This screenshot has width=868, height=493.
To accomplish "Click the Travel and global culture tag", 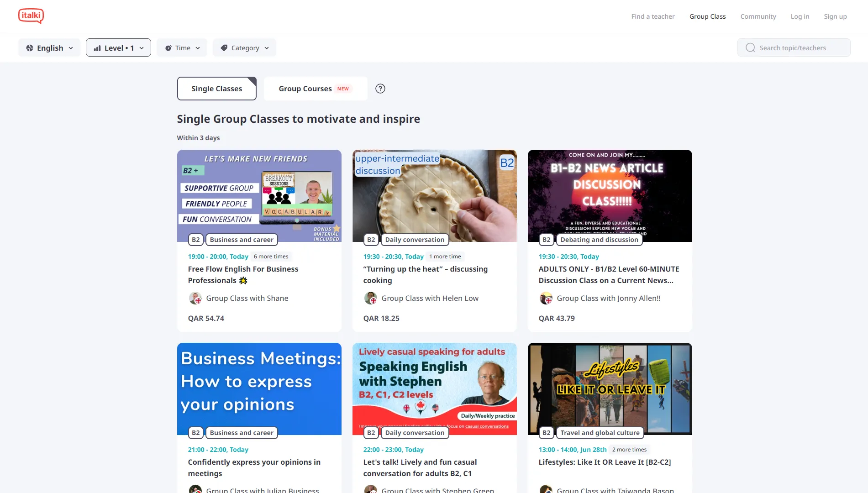I will click(x=600, y=433).
